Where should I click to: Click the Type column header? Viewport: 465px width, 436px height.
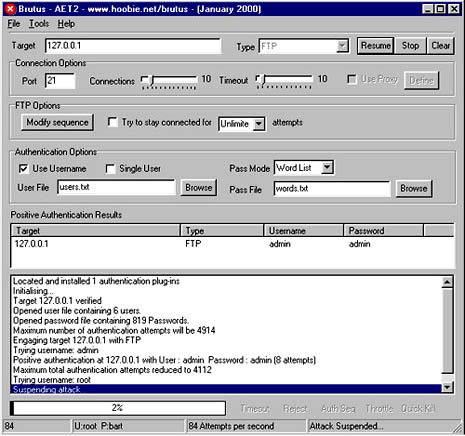click(x=222, y=231)
